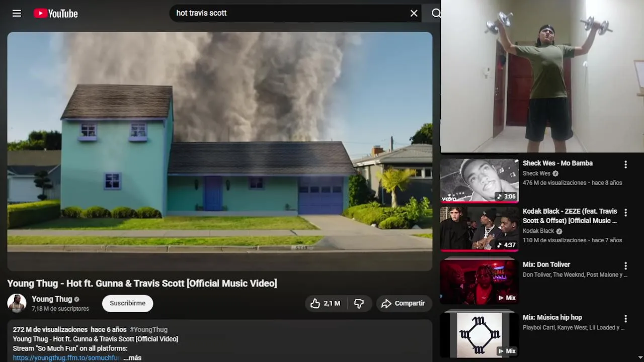
Task: Open options menu for ZEZE video
Action: click(x=625, y=213)
